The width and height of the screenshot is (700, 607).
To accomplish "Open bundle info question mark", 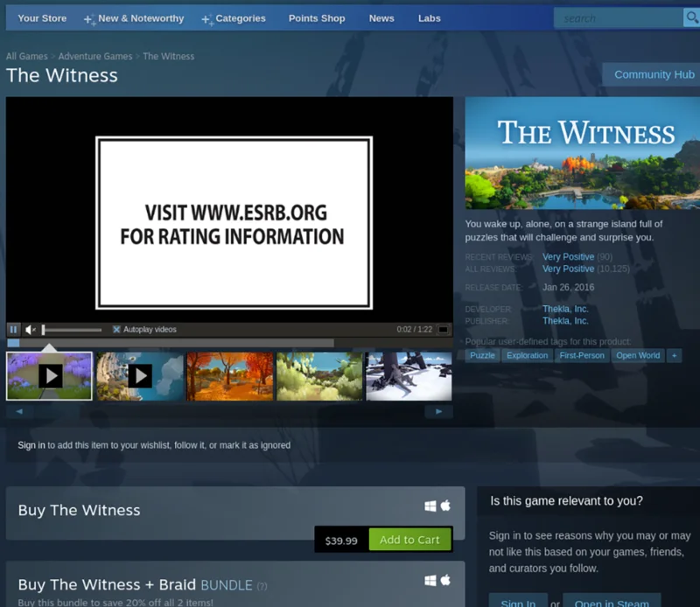I will (262, 586).
